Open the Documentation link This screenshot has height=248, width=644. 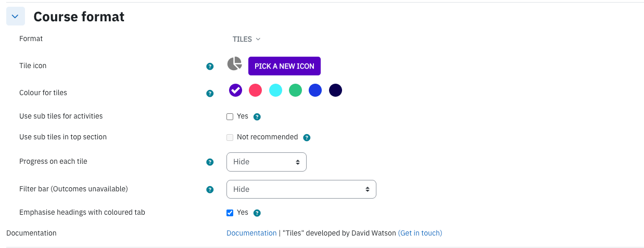coord(251,233)
